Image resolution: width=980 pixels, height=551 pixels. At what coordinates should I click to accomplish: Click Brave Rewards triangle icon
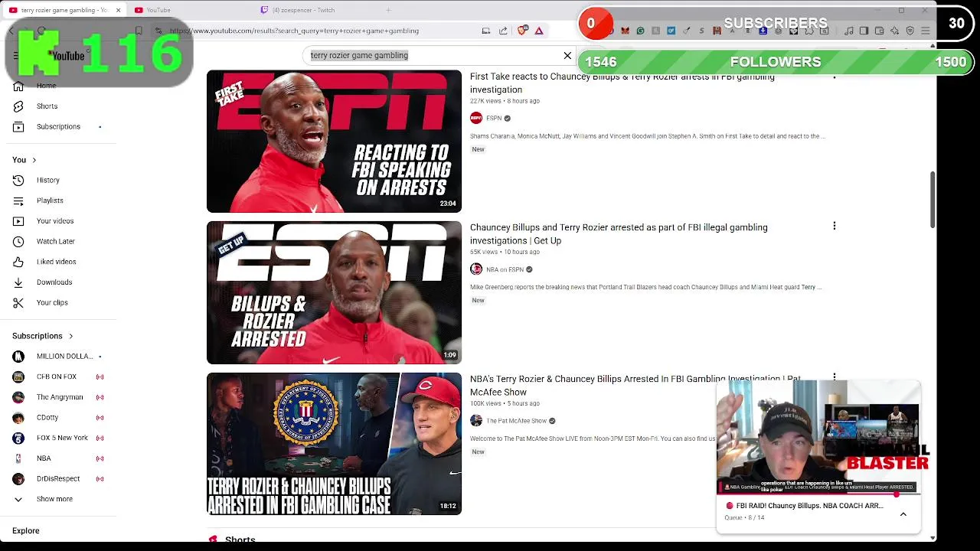click(539, 31)
